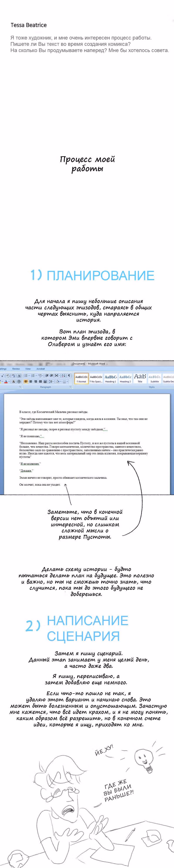Click the Sort icon
The image size is (174, 868).
click(x=64, y=375)
